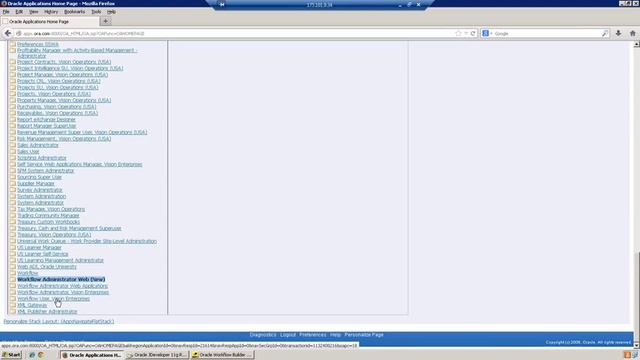Click Personalize Page in the footer
This screenshot has height=360, width=640.
pos(364,335)
